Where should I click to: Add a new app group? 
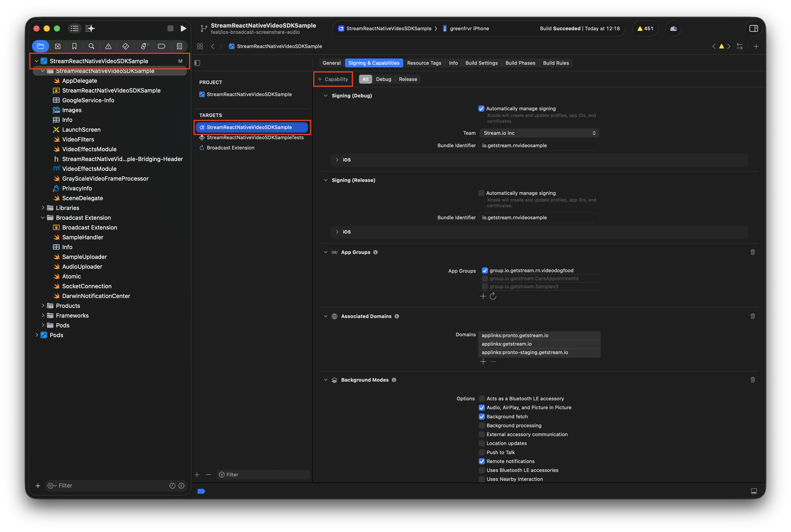click(483, 296)
